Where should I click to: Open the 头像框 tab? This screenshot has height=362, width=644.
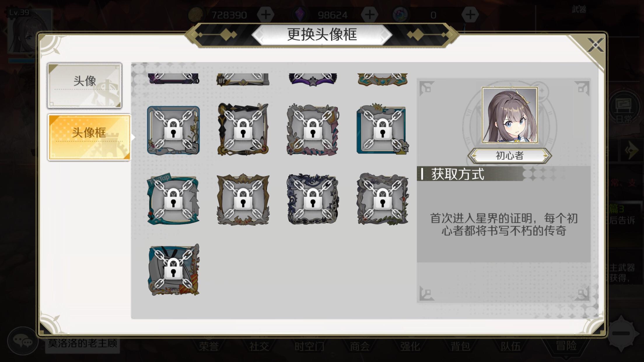[89, 137]
